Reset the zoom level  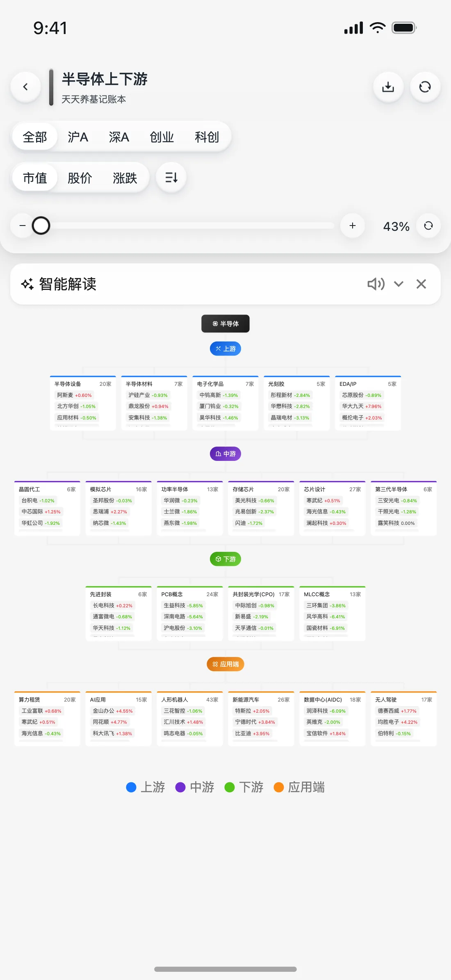[x=428, y=226]
